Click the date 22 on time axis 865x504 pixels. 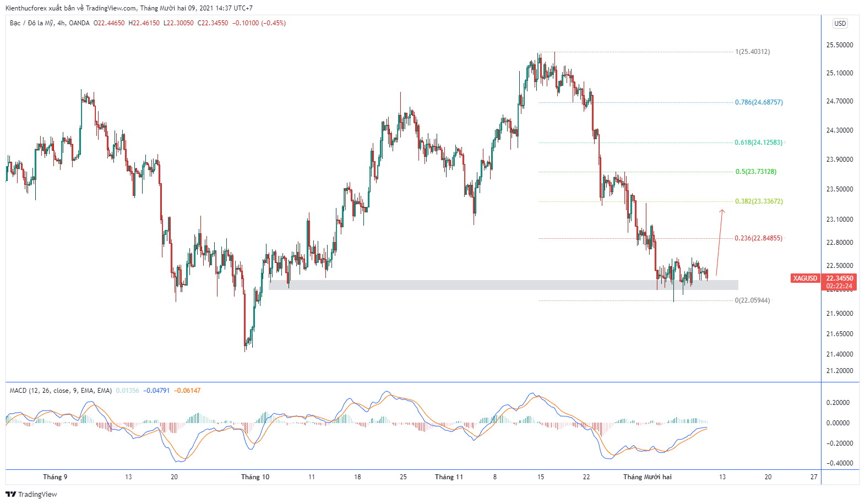pyautogui.click(x=586, y=477)
